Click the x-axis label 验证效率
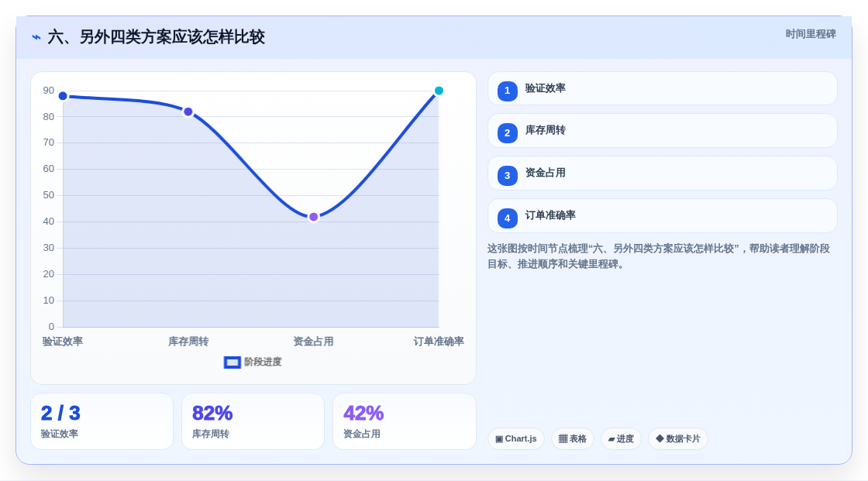 point(63,342)
